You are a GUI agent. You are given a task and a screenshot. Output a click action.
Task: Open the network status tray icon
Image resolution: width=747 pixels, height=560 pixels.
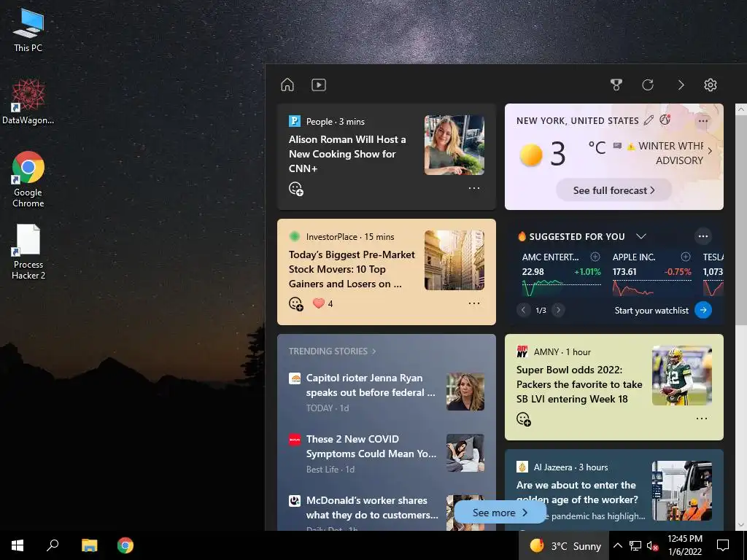[635, 545]
